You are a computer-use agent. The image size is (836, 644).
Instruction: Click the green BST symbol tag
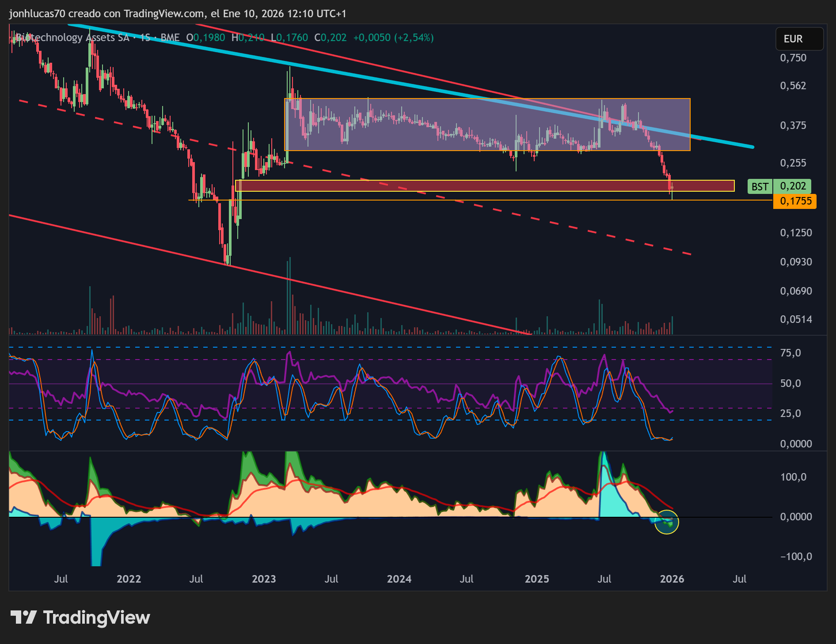tap(759, 186)
